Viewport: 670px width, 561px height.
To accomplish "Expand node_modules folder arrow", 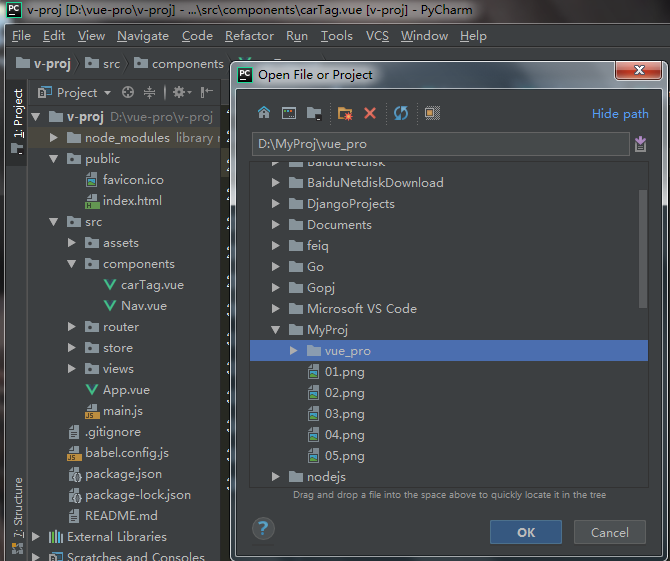I will click(53, 138).
